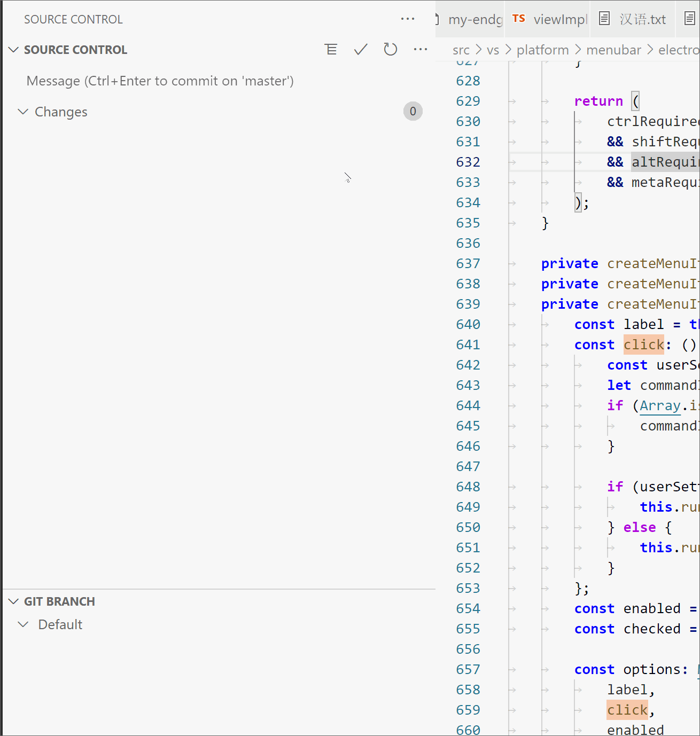Switch to the my-endg editor tab
The image size is (700, 736).
[475, 19]
